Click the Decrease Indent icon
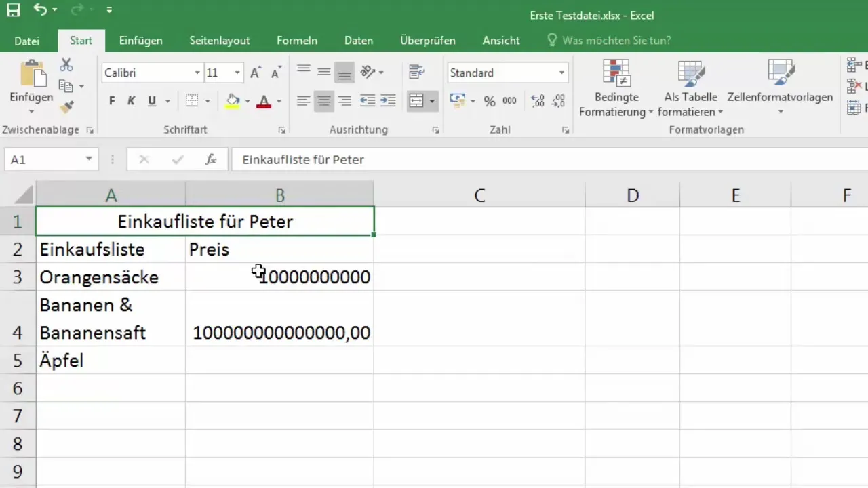 368,101
